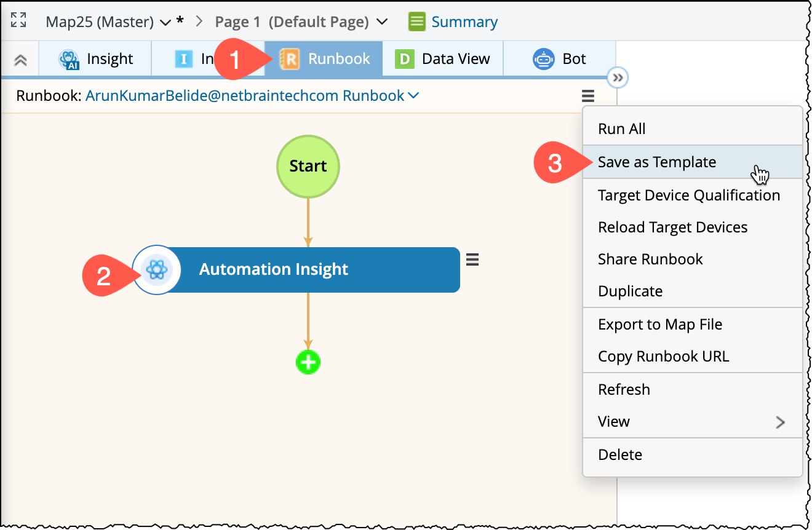This screenshot has height=530, width=812.
Task: Click the Automation Insight node menu icon
Action: click(472, 260)
